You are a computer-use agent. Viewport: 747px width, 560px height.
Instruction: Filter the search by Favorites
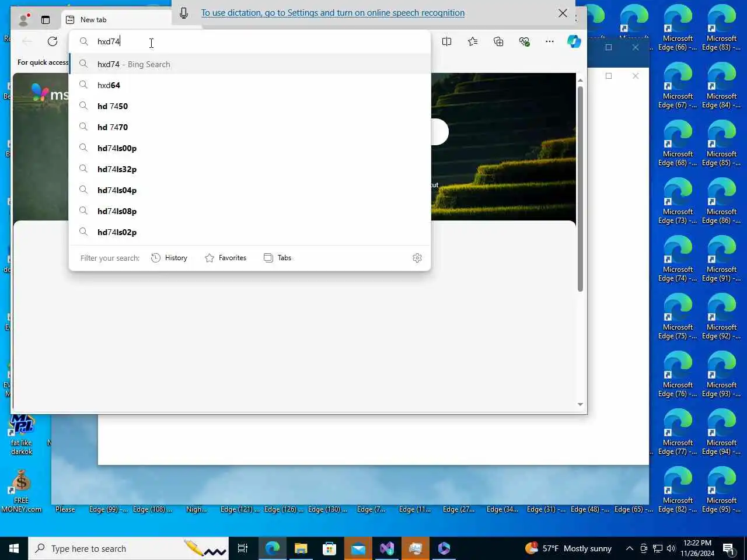(225, 258)
